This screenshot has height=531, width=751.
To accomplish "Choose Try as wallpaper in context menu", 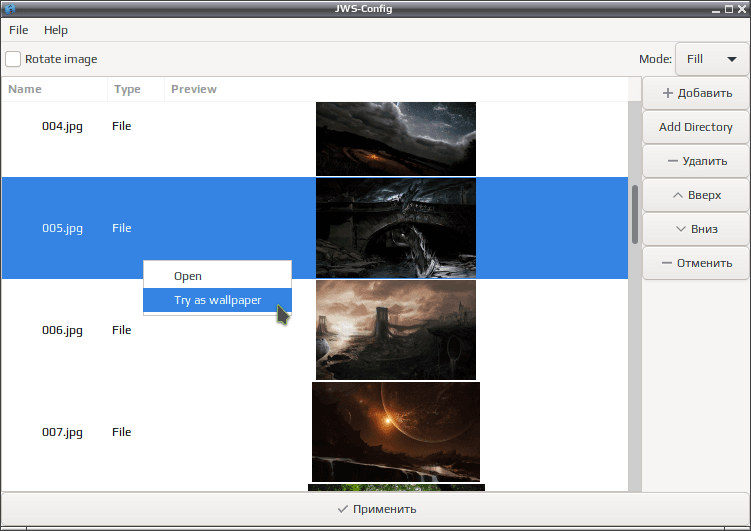I will [x=217, y=300].
